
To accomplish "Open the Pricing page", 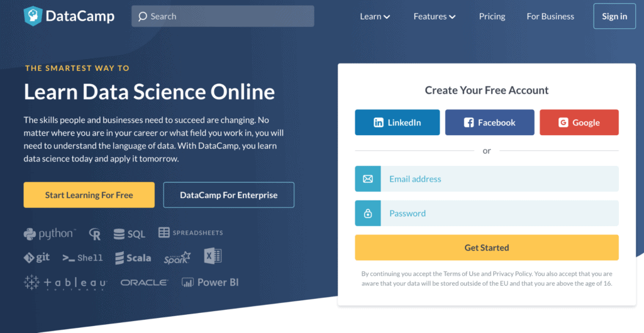I will 492,16.
